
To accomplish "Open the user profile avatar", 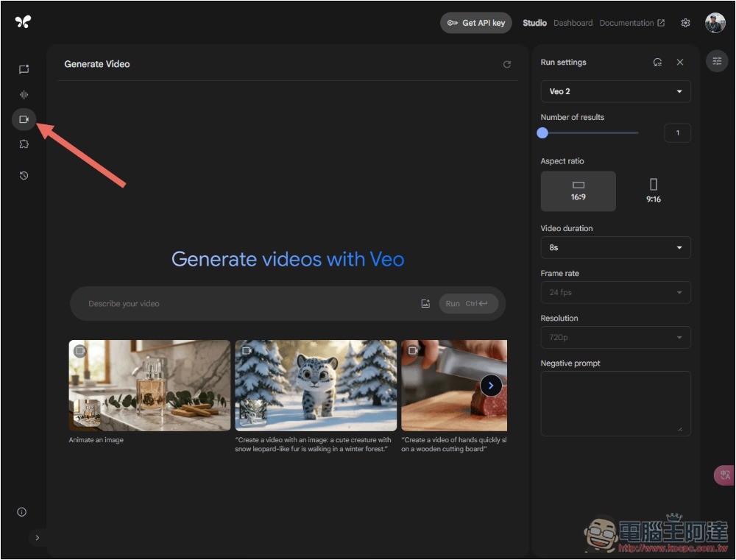I will (715, 23).
